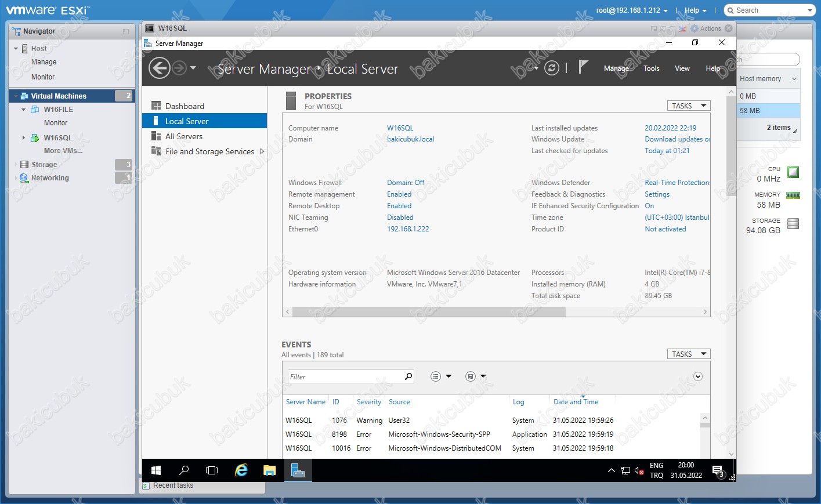The image size is (821, 504).
Task: Click into the events Filter field
Action: (x=345, y=376)
